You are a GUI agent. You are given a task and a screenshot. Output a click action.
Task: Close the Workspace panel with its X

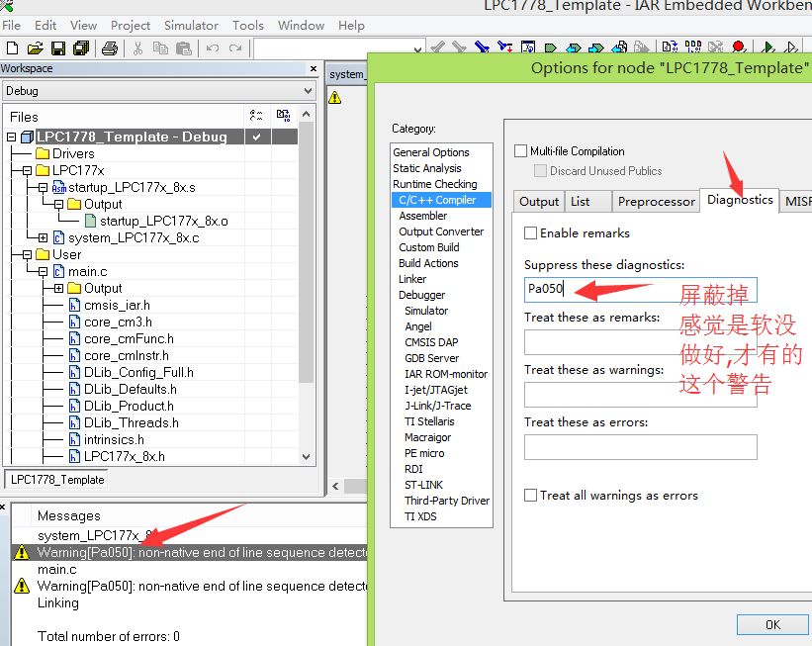(314, 68)
